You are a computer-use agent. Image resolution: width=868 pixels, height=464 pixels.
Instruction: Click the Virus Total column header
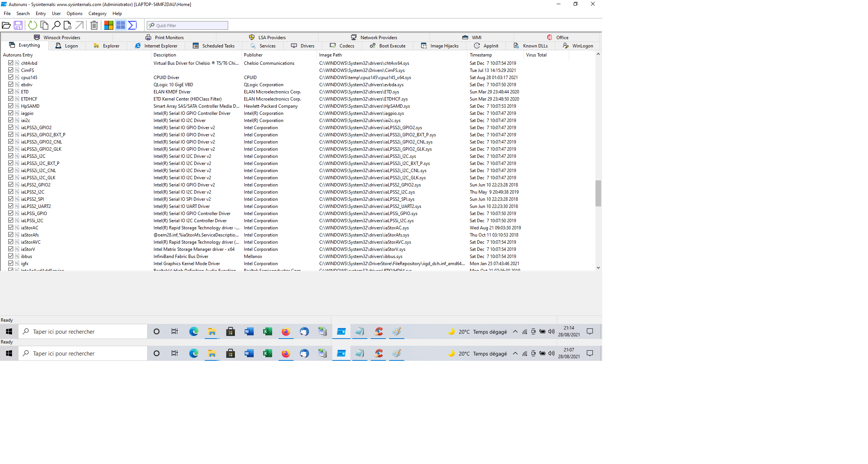click(x=546, y=55)
